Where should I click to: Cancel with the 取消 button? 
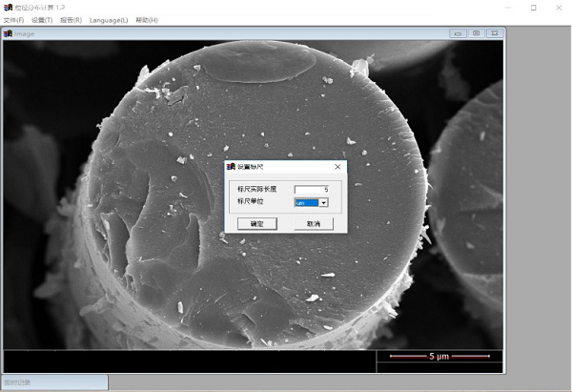[314, 224]
